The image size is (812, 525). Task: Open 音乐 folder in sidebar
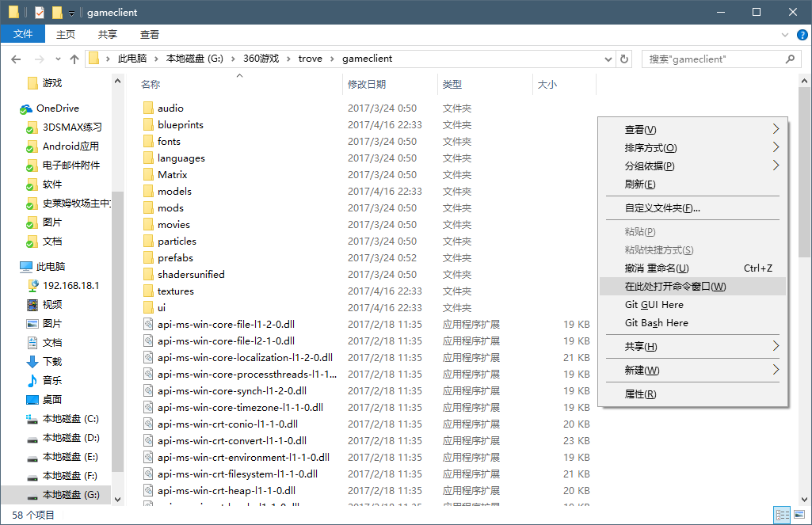coord(51,381)
